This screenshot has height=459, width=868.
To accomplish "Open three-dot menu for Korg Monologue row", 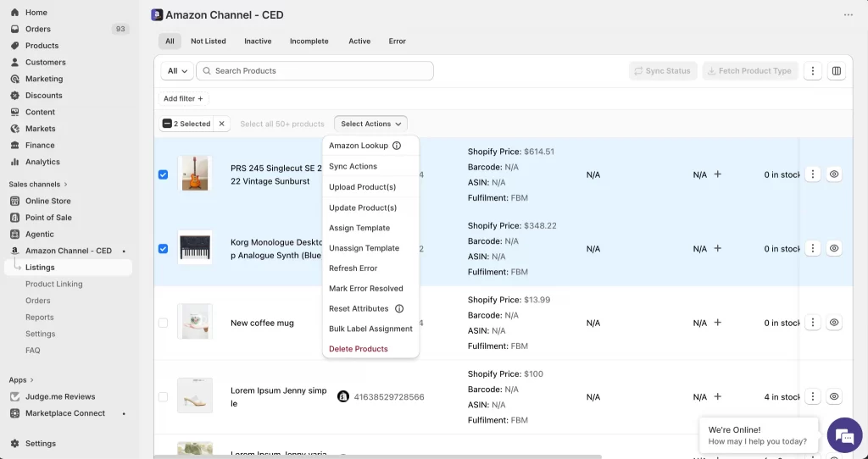I will pyautogui.click(x=812, y=248).
